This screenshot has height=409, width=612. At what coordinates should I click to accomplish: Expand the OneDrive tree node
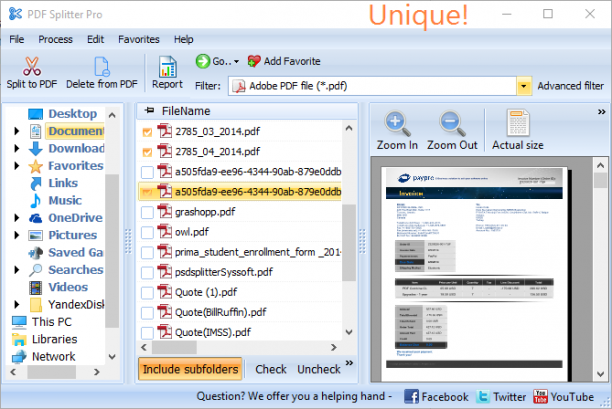[16, 218]
